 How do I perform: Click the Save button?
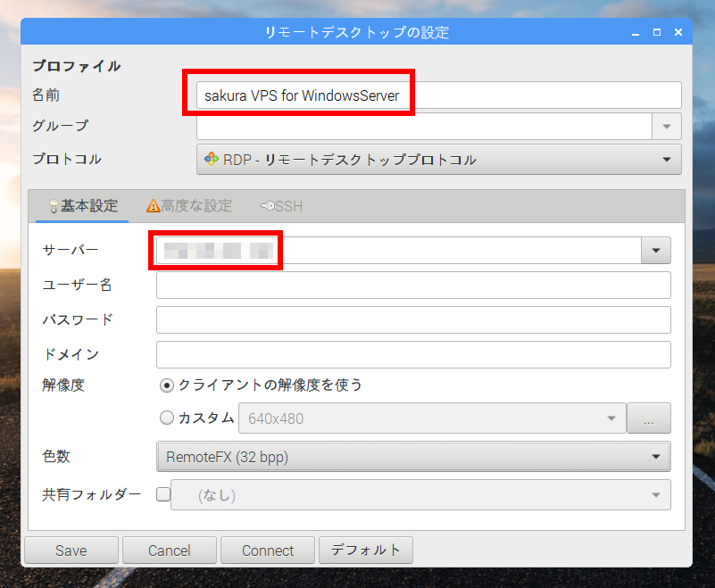click(x=71, y=551)
